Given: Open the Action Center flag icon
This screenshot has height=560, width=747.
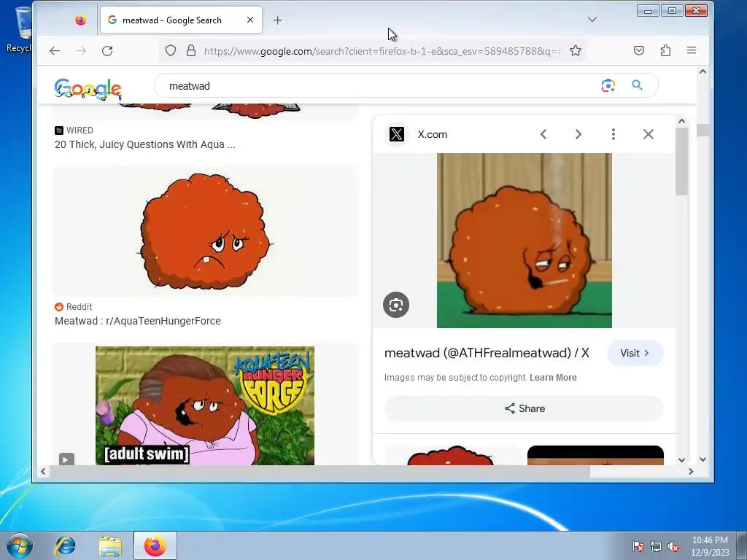Looking at the screenshot, I should pos(638,546).
